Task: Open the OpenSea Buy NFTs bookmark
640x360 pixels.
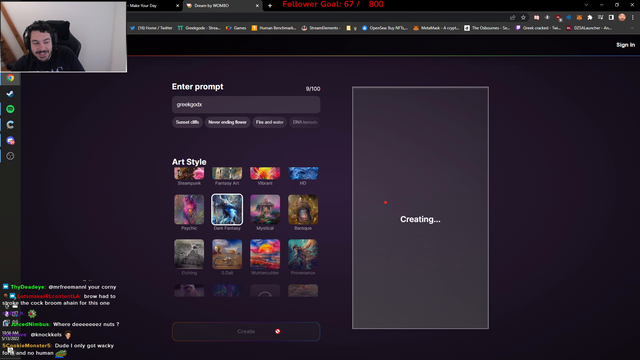Action: (385, 28)
